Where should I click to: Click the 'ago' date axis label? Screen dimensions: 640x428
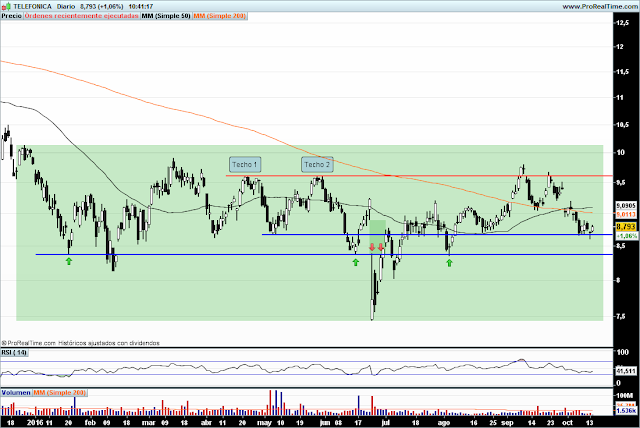(444, 422)
